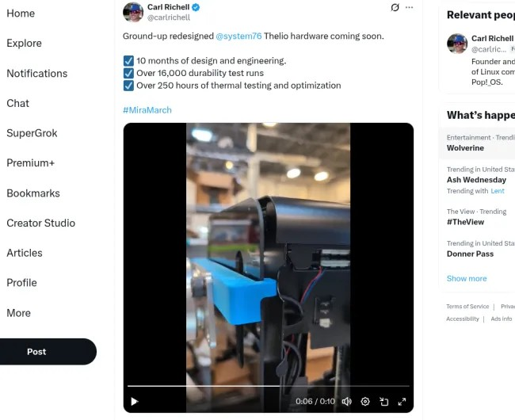Open Carl Richell avatar in Relevant people
The height and width of the screenshot is (420, 515).
pos(457,44)
